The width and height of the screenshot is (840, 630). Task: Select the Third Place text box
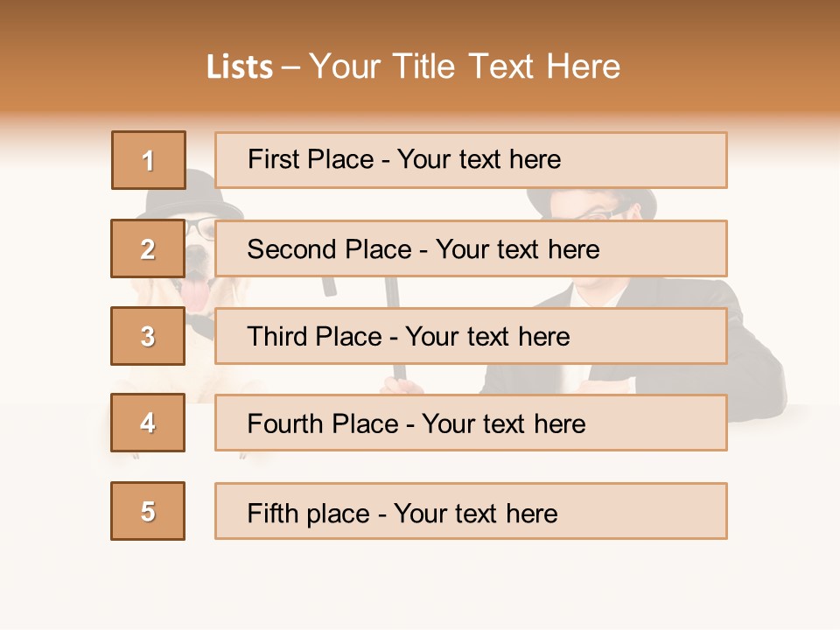pos(471,336)
